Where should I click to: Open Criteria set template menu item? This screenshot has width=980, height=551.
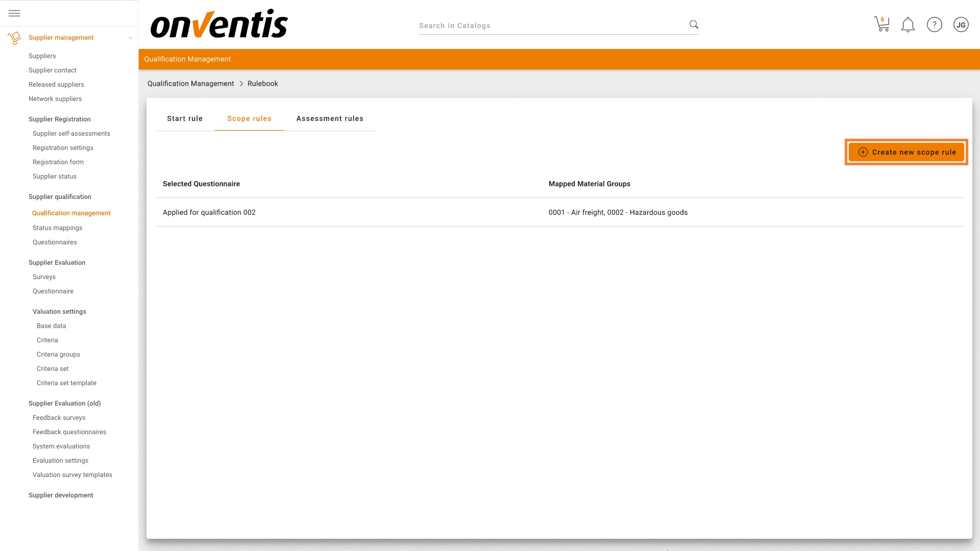[x=66, y=383]
